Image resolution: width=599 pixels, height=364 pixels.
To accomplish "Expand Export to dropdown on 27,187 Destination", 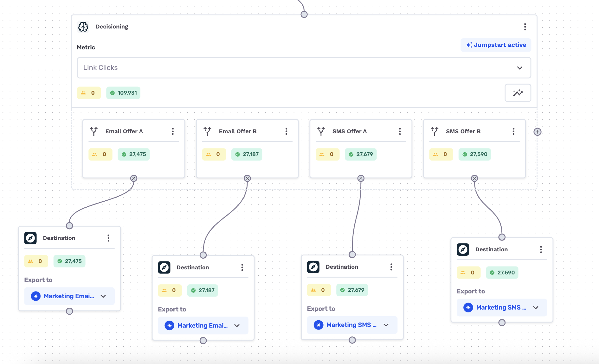I will click(203, 325).
